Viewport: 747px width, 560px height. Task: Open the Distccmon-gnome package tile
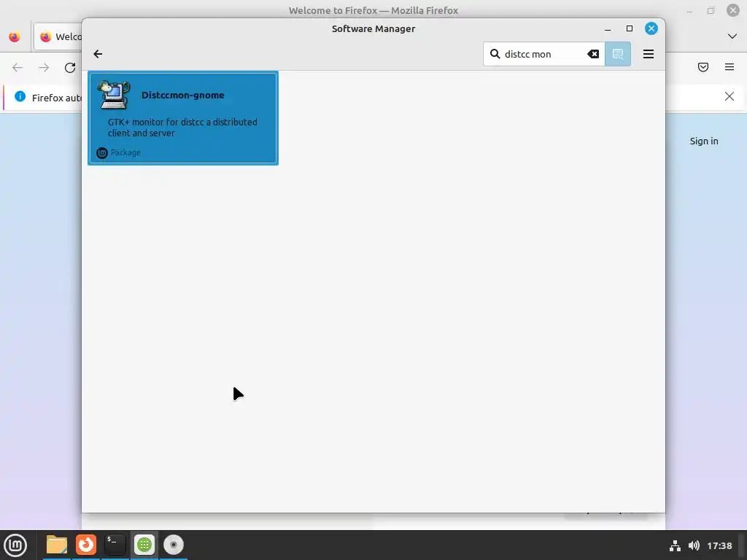point(183,118)
